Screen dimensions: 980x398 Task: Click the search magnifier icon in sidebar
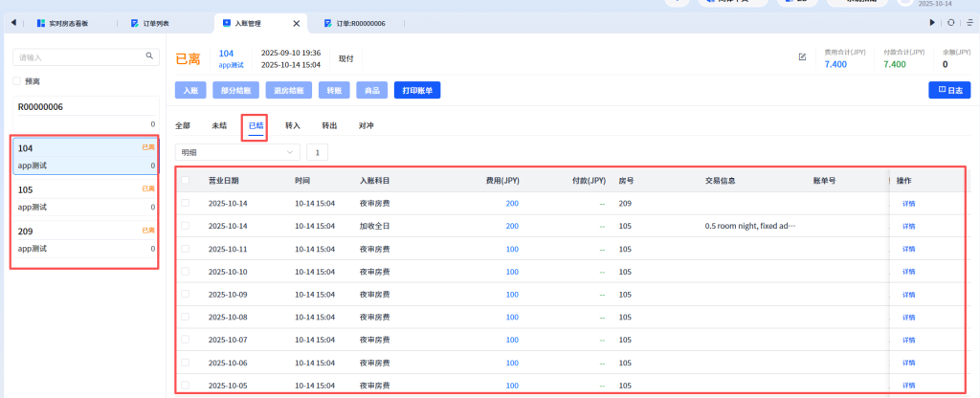[x=149, y=56]
